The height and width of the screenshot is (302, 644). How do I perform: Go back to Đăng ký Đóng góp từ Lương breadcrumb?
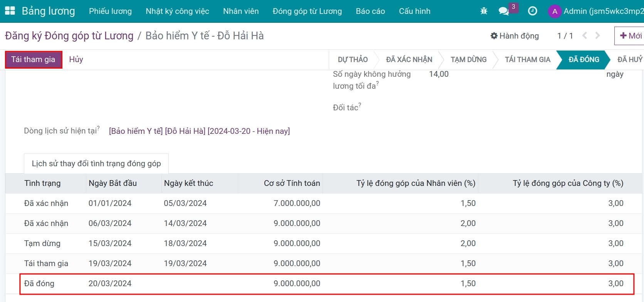click(69, 36)
